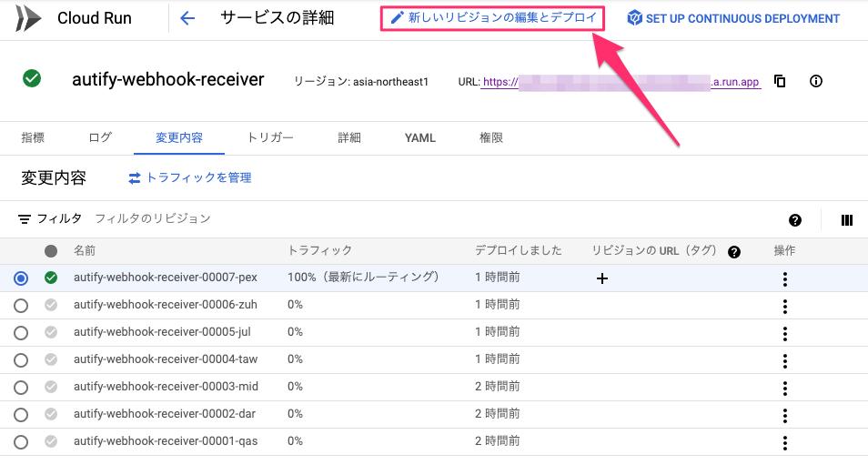Add URL tag with plus for 00007-pex
This screenshot has height=465, width=868.
click(x=602, y=278)
